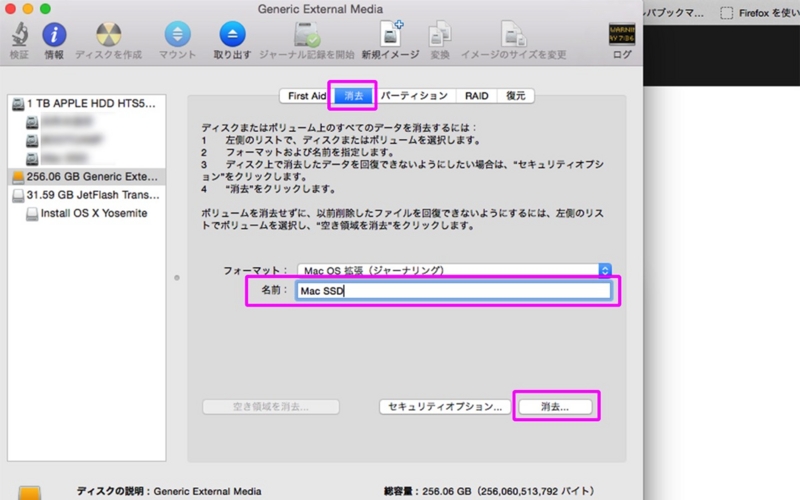Click the 空き領域を消去 button

[271, 407]
